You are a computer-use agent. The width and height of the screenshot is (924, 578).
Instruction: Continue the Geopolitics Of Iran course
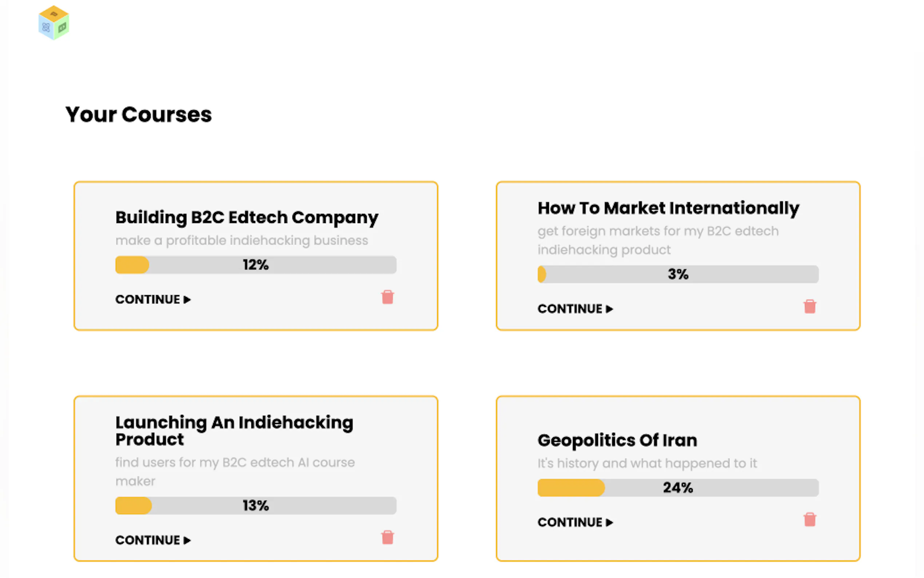pyautogui.click(x=575, y=522)
